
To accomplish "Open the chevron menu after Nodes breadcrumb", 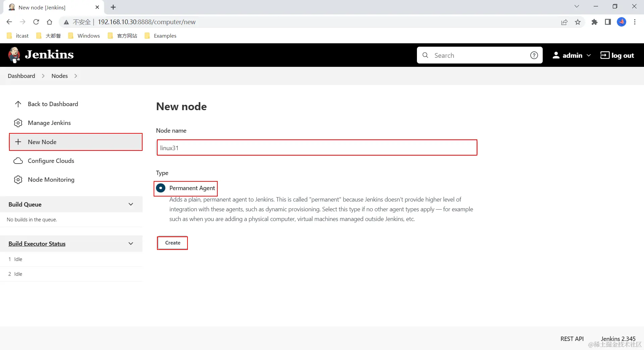I will (x=76, y=76).
